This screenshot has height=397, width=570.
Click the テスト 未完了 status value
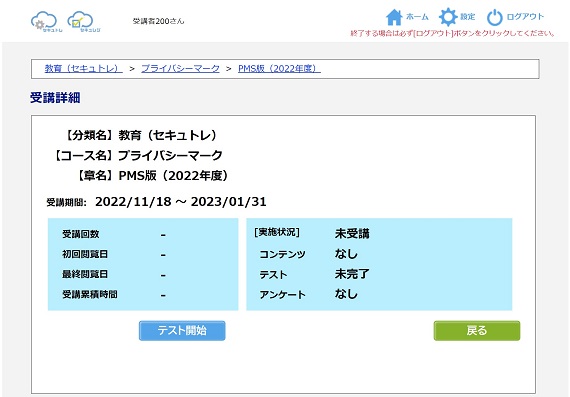click(x=352, y=274)
